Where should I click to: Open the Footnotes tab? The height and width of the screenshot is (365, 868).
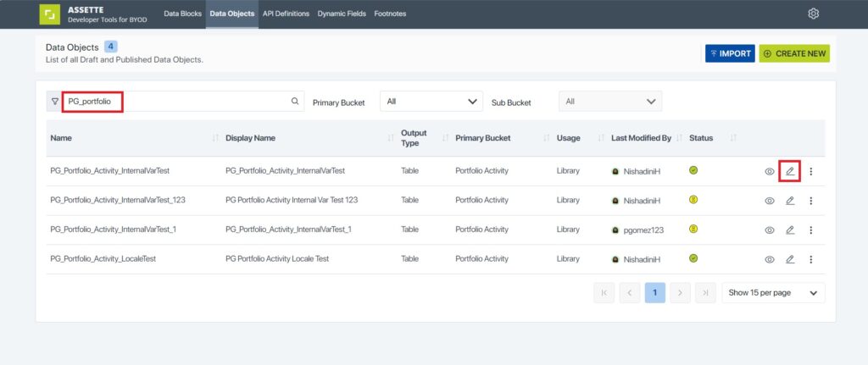(390, 14)
